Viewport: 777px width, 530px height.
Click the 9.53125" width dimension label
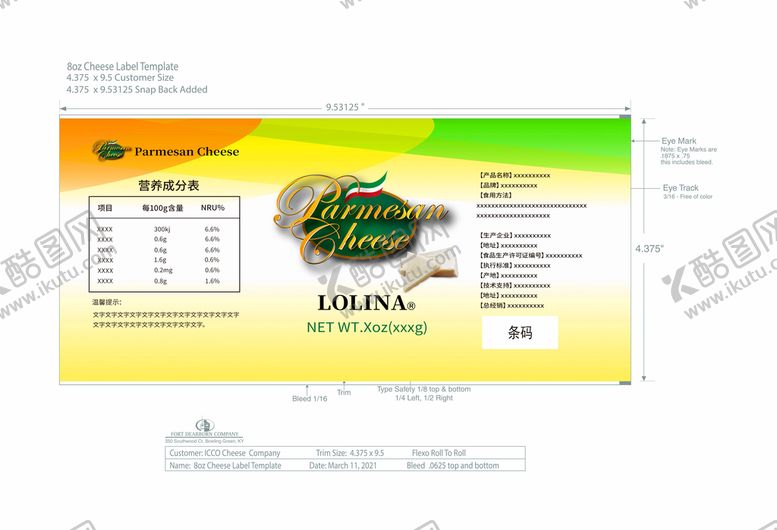pos(345,107)
